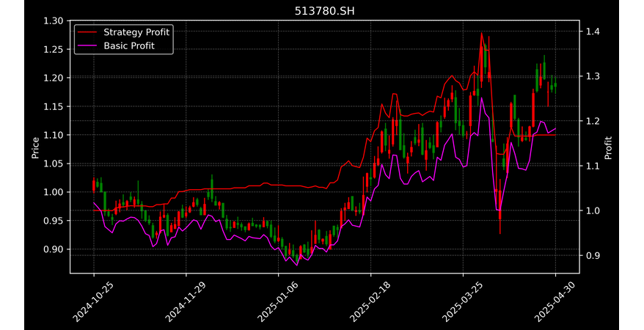Image resolution: width=644 pixels, height=330 pixels.
Task: Click the 2025-03-25 date tick label
Action: coord(464,301)
